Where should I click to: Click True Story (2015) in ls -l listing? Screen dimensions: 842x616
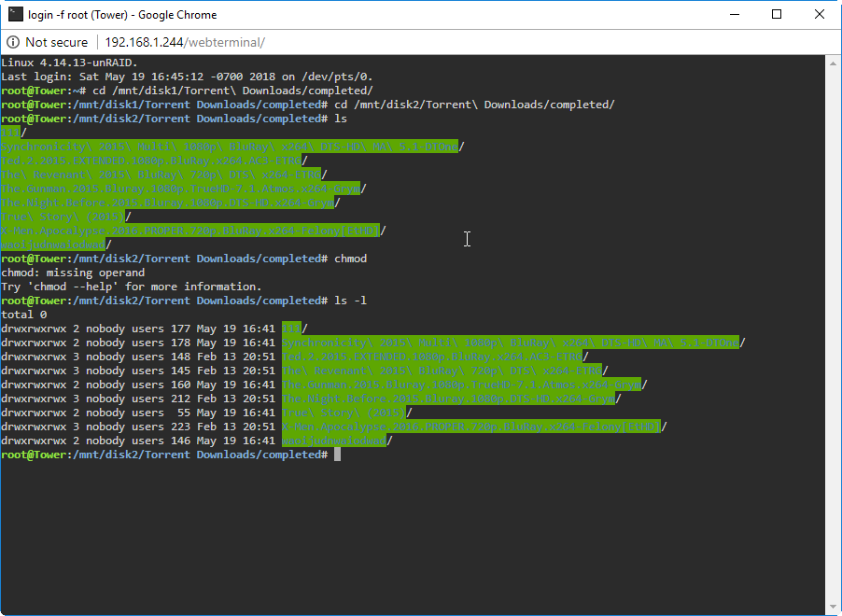[x=344, y=412]
